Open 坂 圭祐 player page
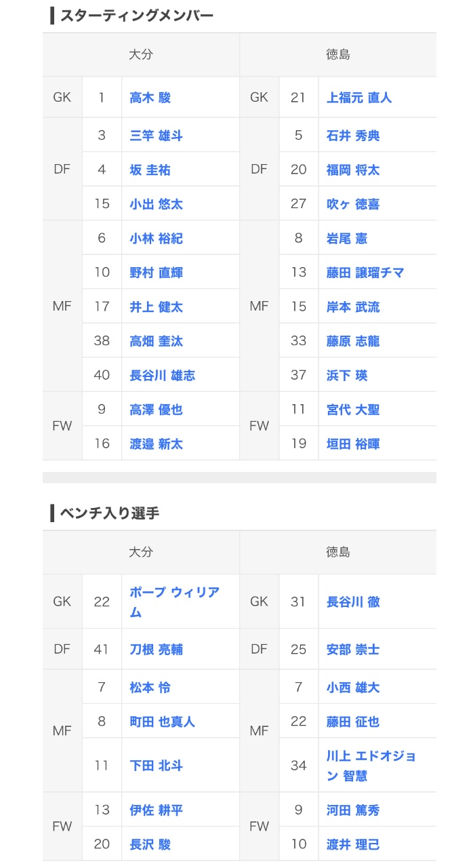 [150, 170]
